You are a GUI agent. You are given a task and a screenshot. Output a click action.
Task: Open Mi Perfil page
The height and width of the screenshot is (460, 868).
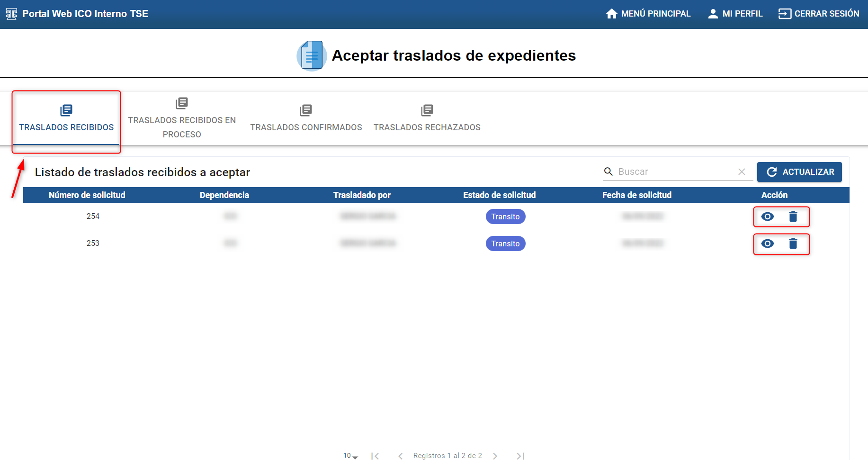pyautogui.click(x=735, y=14)
